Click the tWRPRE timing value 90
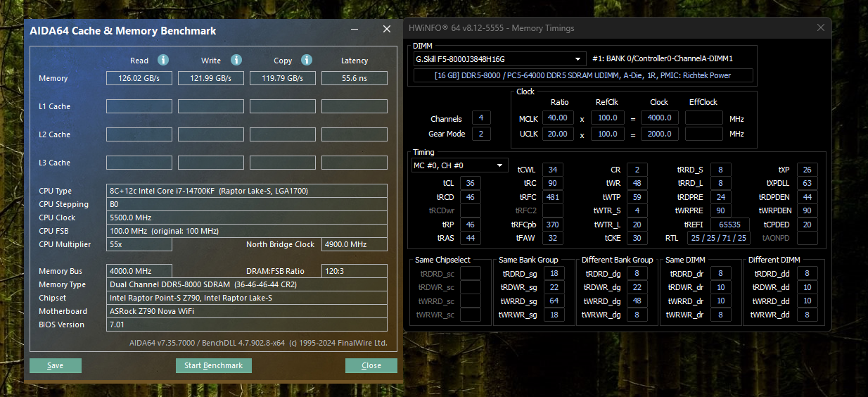 click(720, 210)
